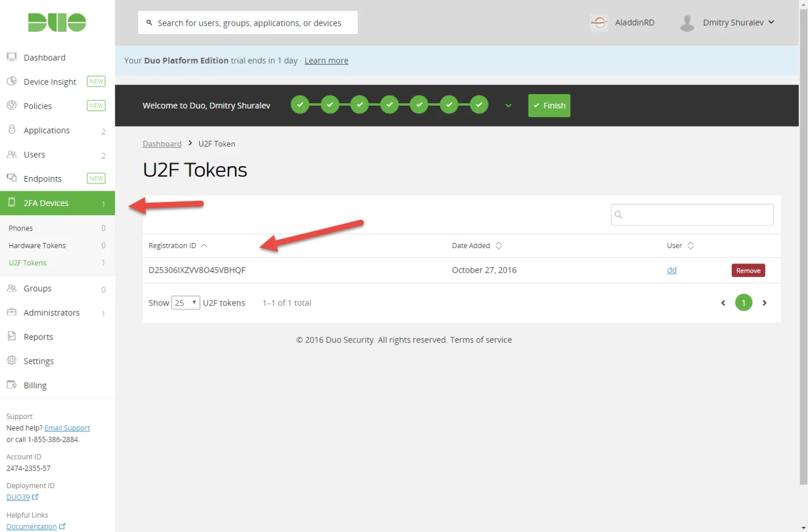The image size is (808, 532).
Task: Focus the top search for users field
Action: click(248, 23)
